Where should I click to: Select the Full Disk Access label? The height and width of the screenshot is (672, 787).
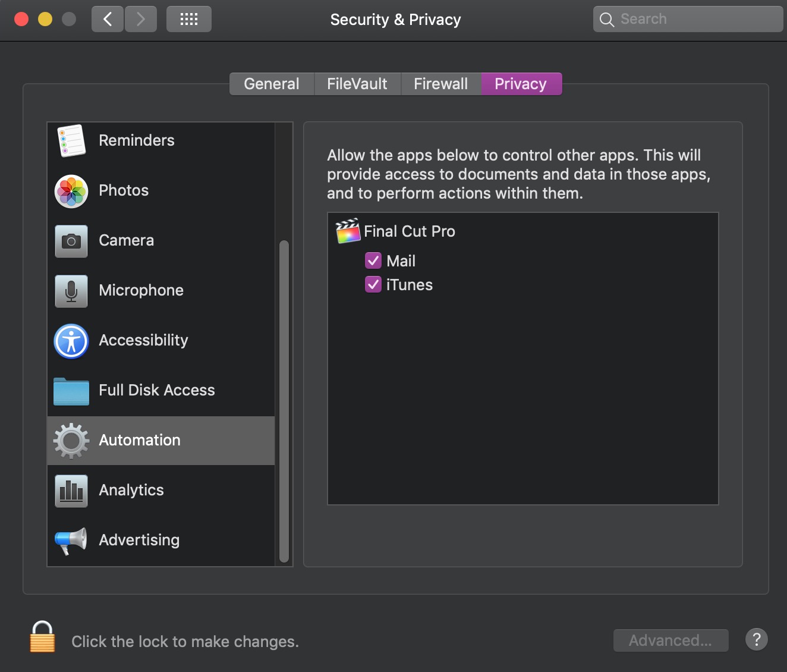[x=157, y=390]
